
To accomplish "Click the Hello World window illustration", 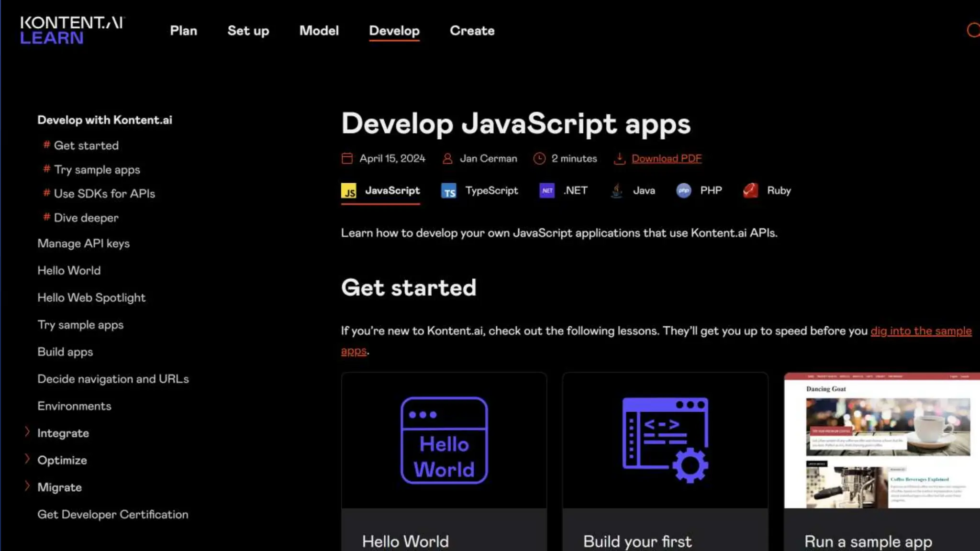I will pos(444,441).
